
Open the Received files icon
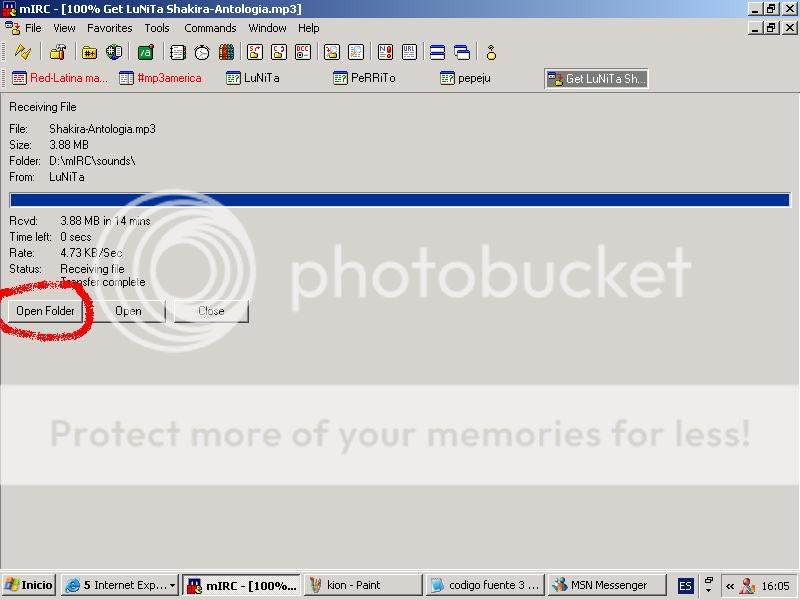(332, 52)
